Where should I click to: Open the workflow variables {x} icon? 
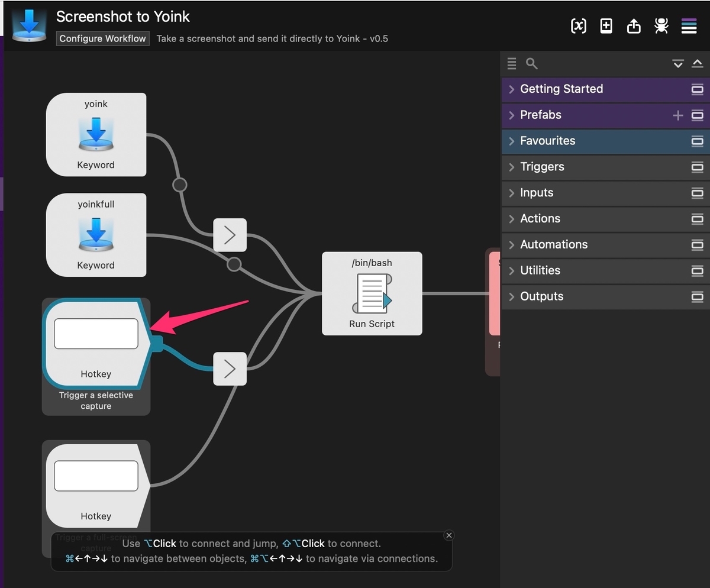(x=578, y=26)
